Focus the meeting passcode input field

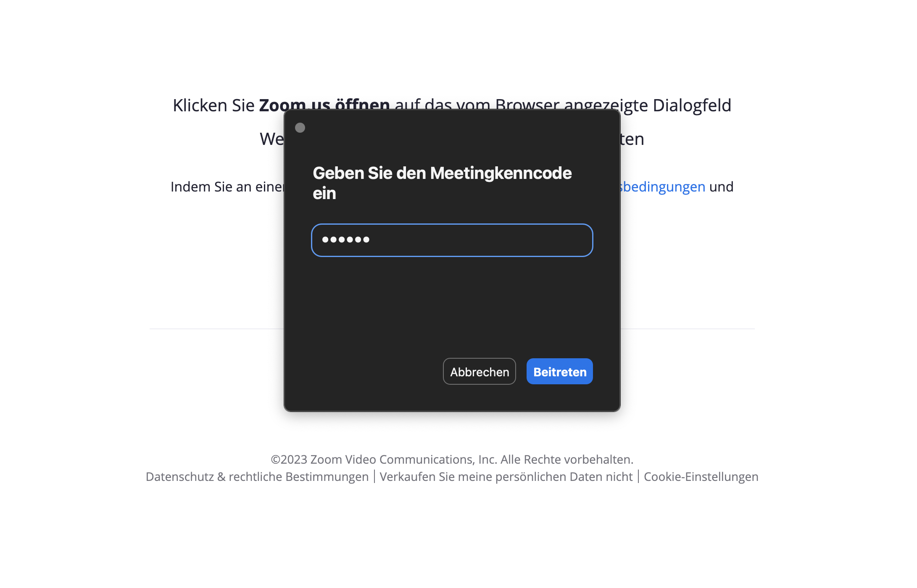point(452,240)
